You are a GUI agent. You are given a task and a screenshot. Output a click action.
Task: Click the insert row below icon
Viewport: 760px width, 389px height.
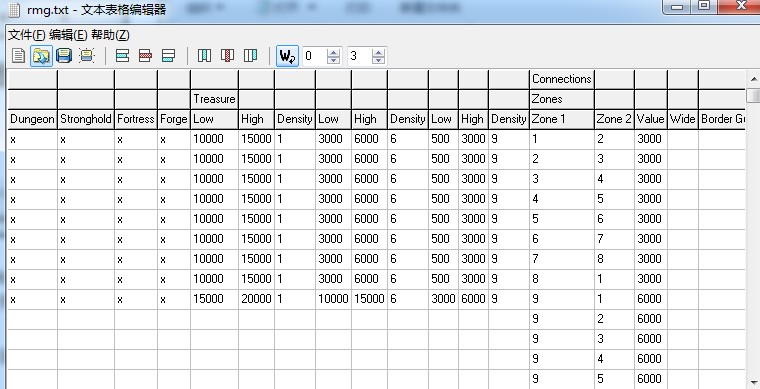click(x=168, y=56)
